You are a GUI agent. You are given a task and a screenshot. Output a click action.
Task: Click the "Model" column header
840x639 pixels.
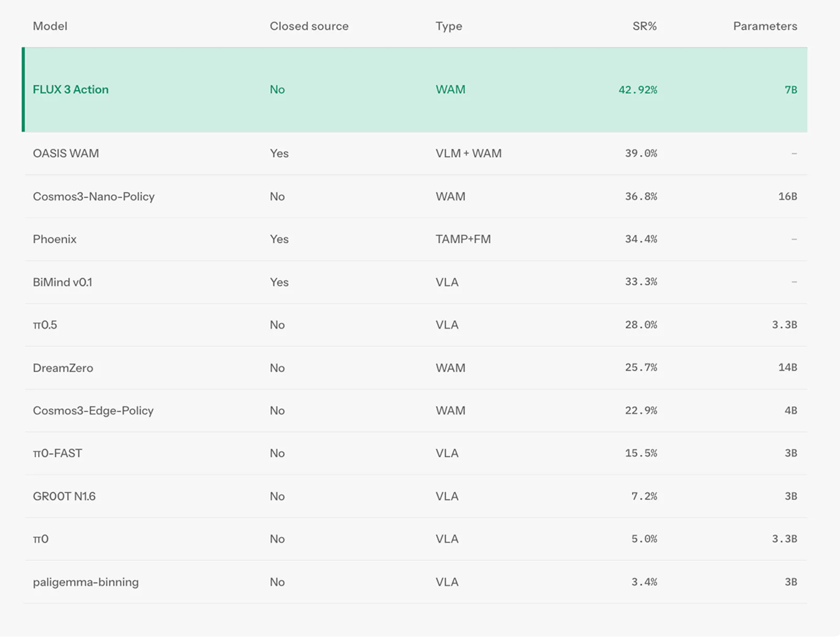50,26
